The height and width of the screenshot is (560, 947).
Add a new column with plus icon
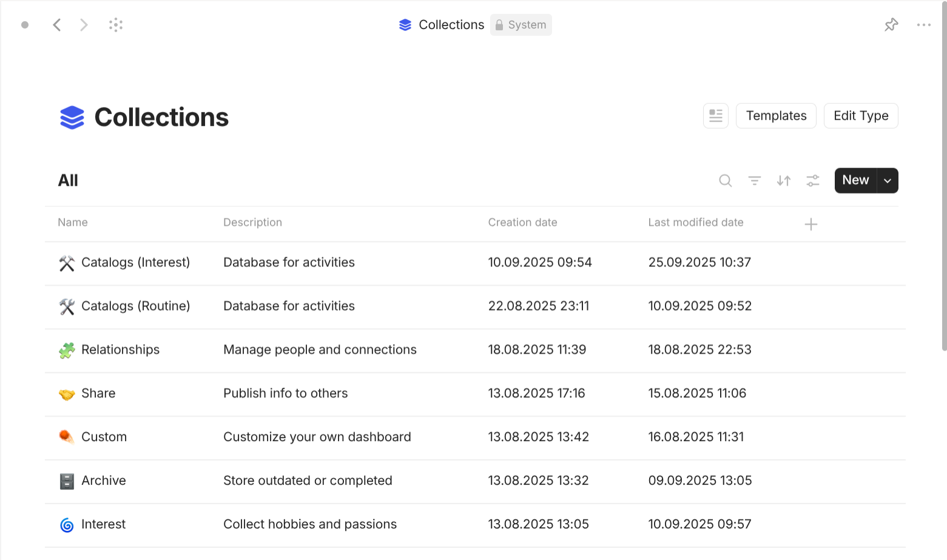811,224
